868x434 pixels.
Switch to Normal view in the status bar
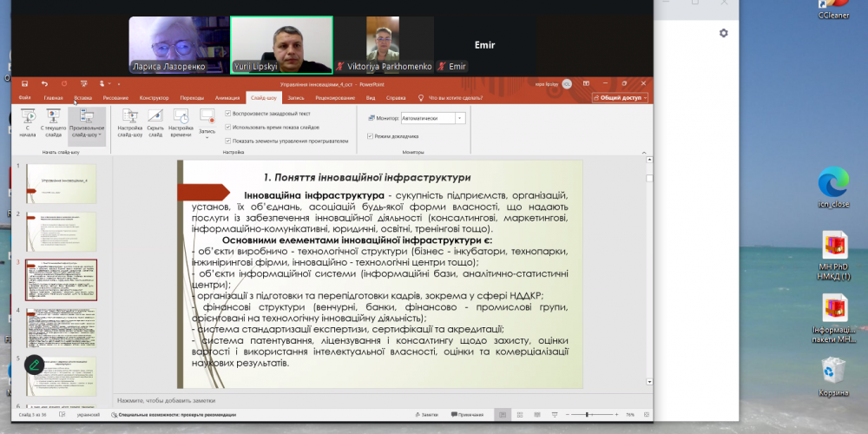[502, 415]
